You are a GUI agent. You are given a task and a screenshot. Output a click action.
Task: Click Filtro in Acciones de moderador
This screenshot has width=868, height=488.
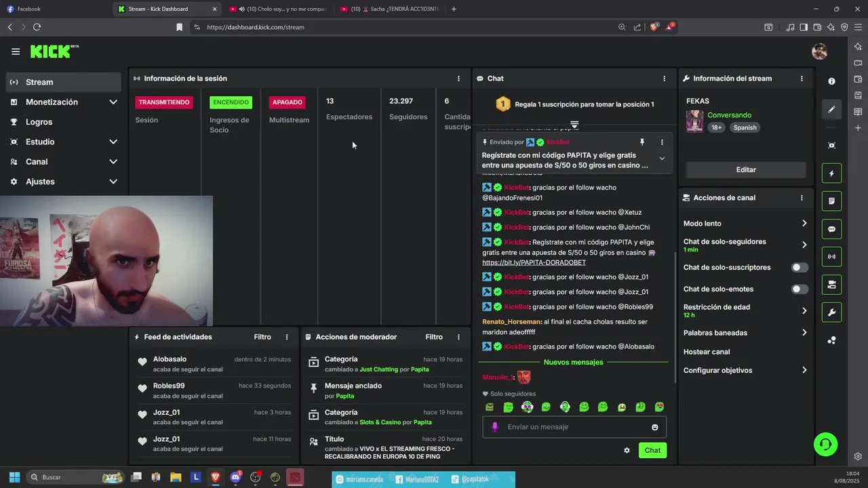(x=434, y=337)
